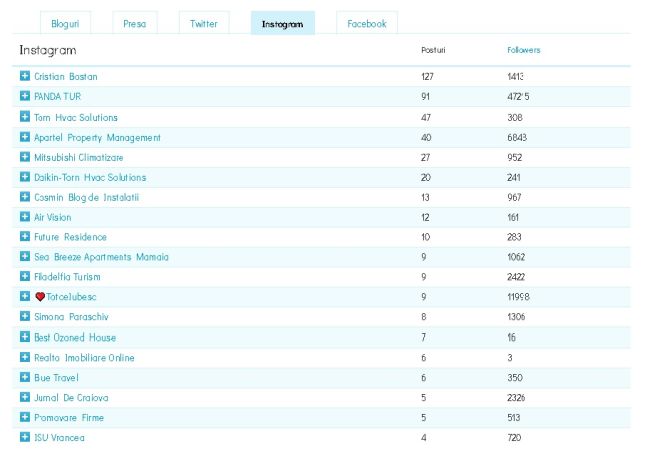The image size is (650, 451).
Task: Click plus icon beside Apartel Property Management
Action: (25, 137)
